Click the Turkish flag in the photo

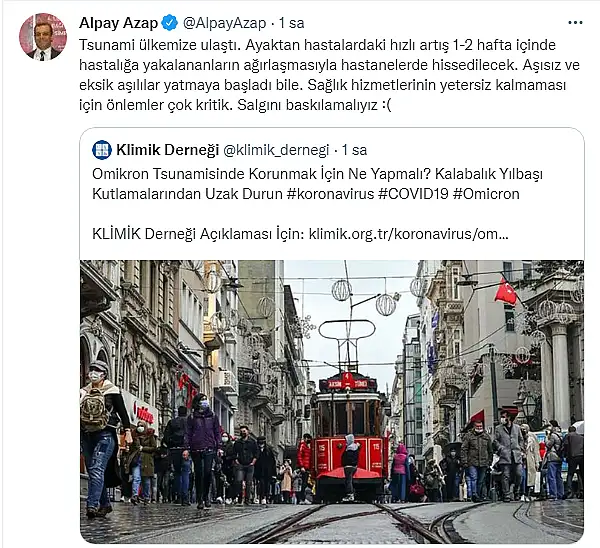505,292
